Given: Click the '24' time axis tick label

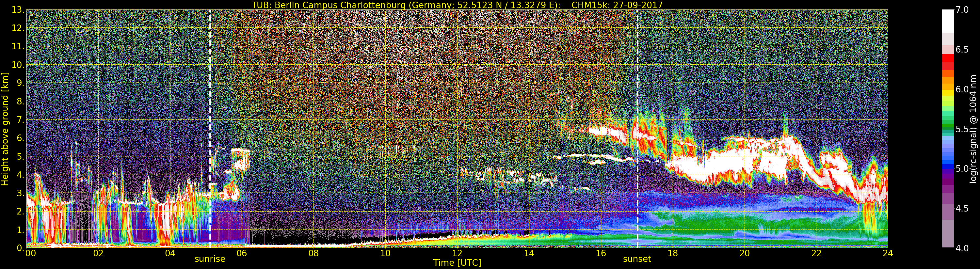Looking at the screenshot, I should click(x=888, y=253).
